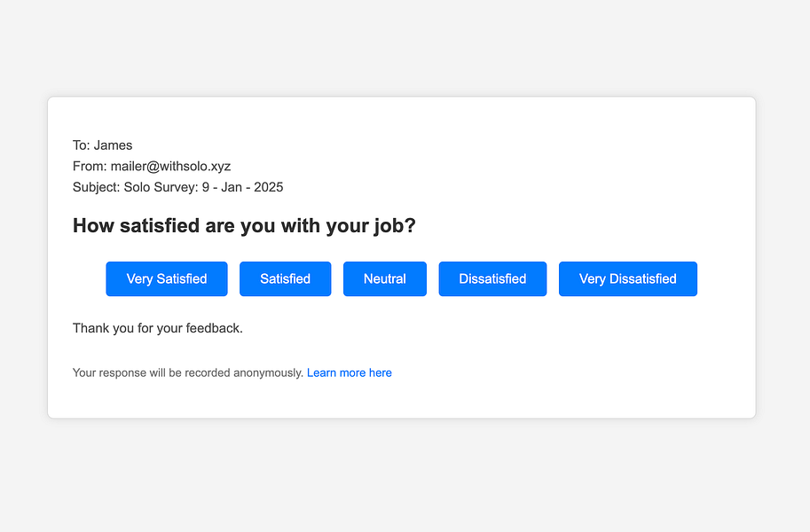Image resolution: width=810 pixels, height=532 pixels.
Task: Click the recipient name James
Action: coord(113,145)
